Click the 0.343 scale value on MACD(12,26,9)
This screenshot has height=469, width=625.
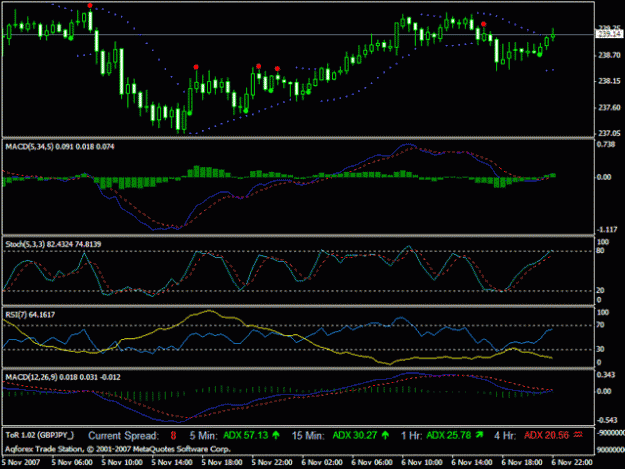tap(606, 375)
